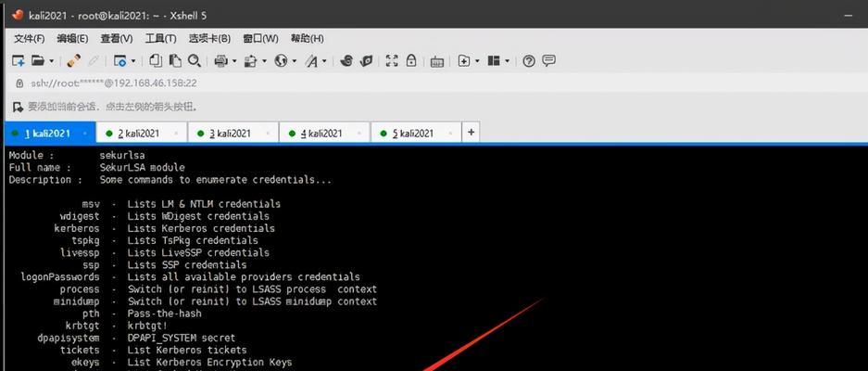Close the 3 kali2021 tab
The width and height of the screenshot is (868, 371).
point(268,134)
